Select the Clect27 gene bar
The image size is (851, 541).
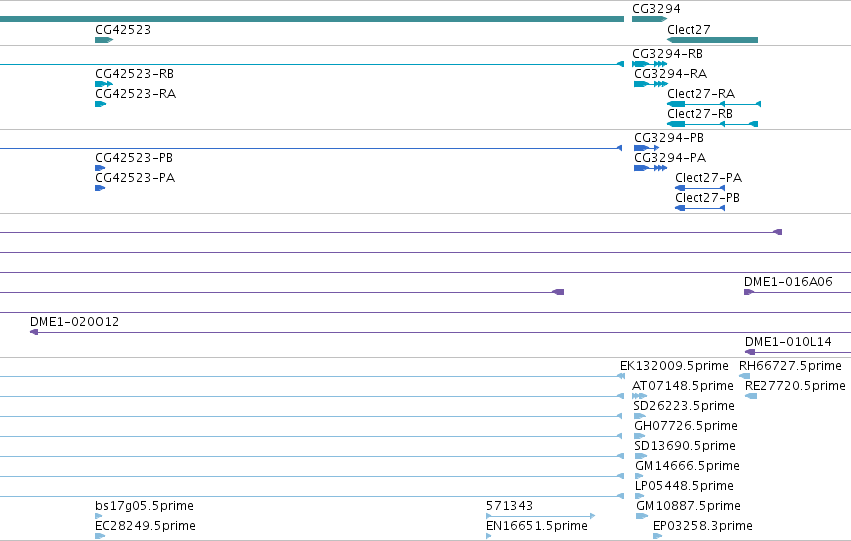point(712,40)
